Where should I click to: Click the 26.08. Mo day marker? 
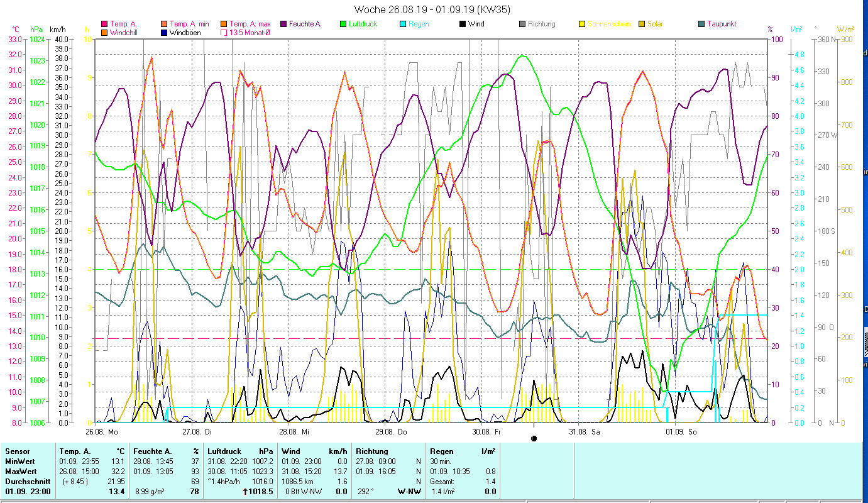102,432
